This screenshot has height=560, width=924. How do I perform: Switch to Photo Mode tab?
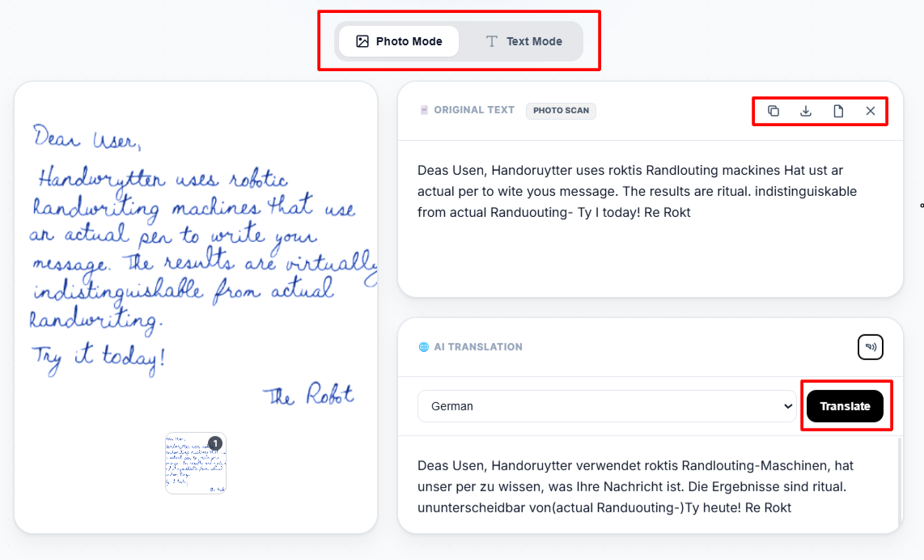click(x=399, y=41)
